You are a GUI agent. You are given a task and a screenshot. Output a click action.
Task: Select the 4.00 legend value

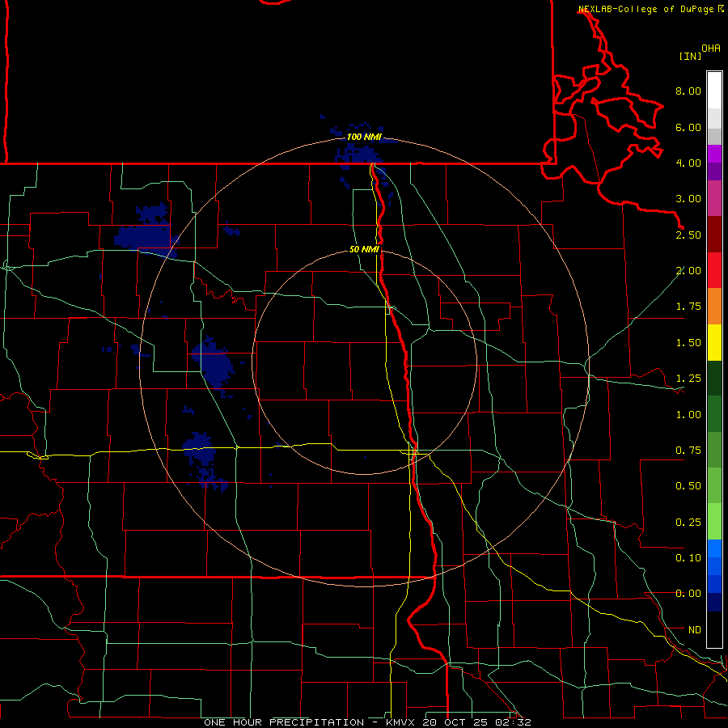688,163
